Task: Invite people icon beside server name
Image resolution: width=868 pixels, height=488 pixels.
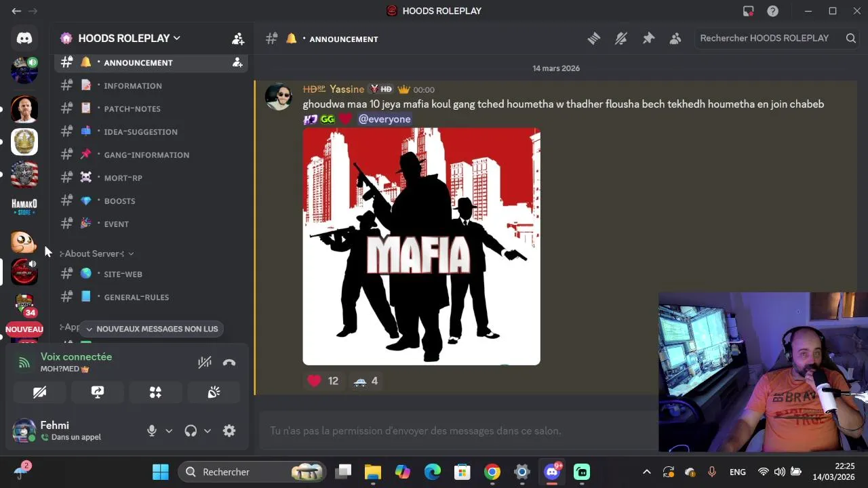Action: point(238,39)
